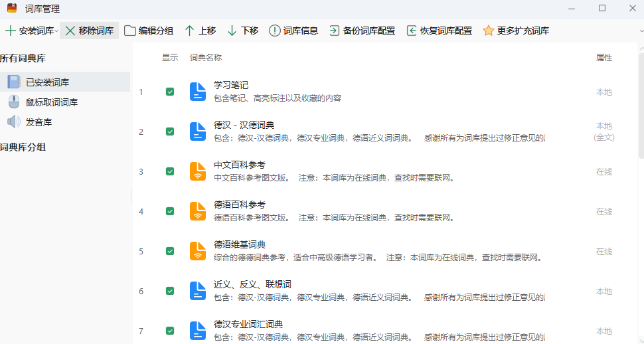Click the star icon for 更多扩充词库
Image resolution: width=644 pixels, height=344 pixels.
(x=489, y=31)
